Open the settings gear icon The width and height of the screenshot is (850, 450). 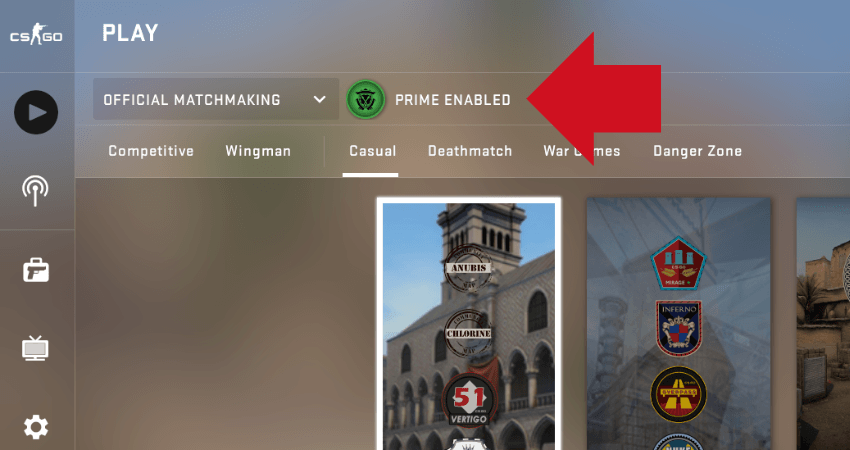[36, 427]
